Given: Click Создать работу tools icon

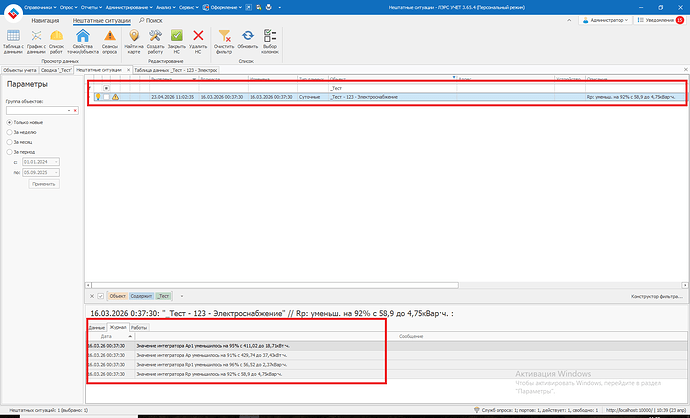Looking at the screenshot, I should point(155,40).
